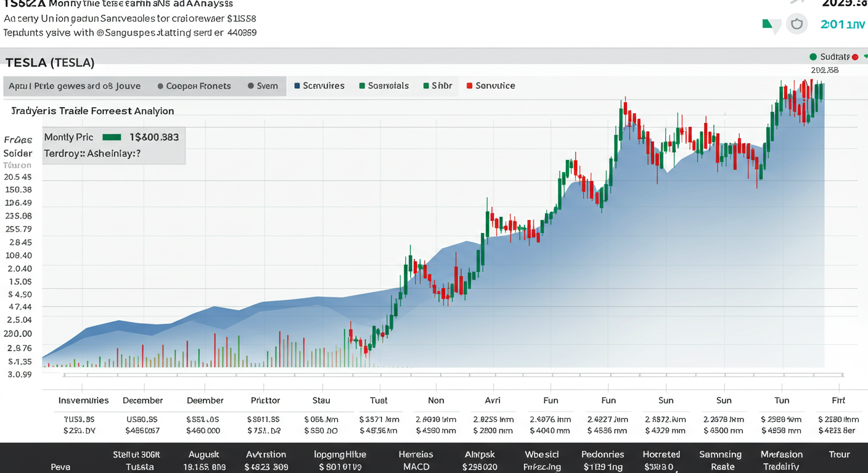Viewport: 868px width, 473px height.
Task: Select the Avri column header
Action: tap(493, 400)
